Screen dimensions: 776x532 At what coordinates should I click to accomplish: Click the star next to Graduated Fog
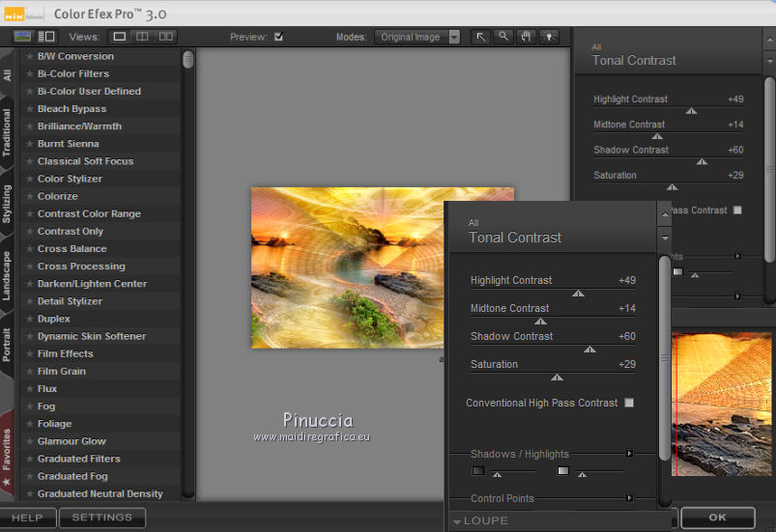point(30,477)
